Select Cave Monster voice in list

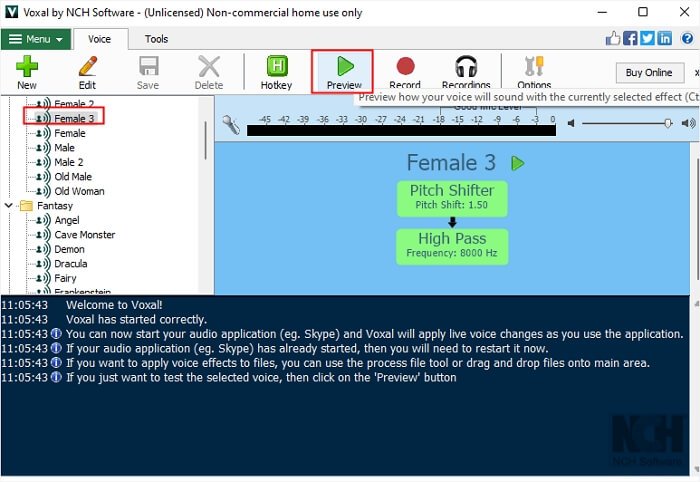(84, 235)
